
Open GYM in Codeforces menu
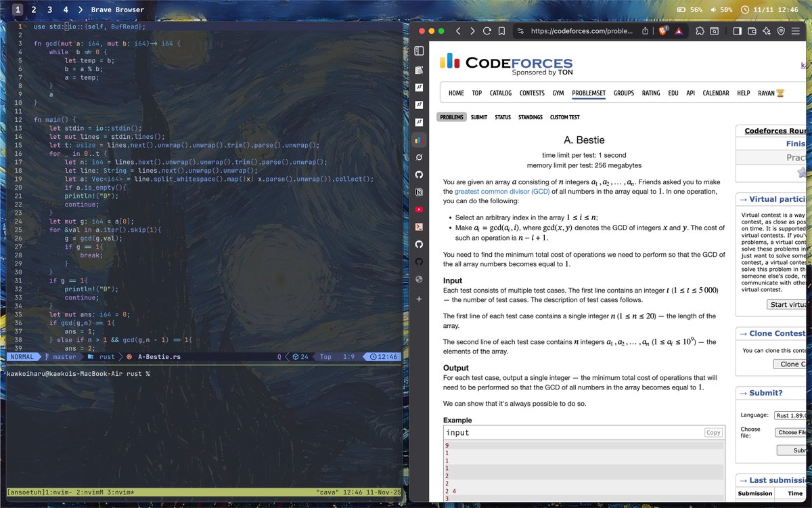coord(558,93)
